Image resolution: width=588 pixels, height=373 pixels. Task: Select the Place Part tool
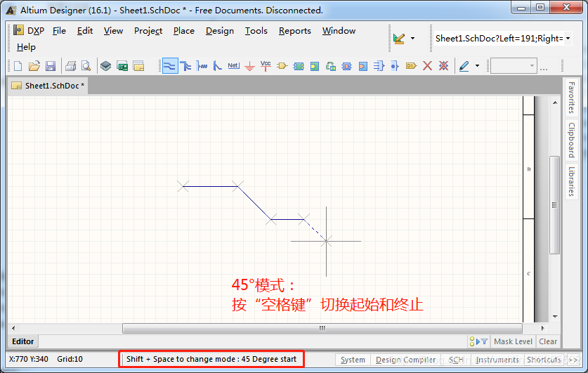(282, 66)
